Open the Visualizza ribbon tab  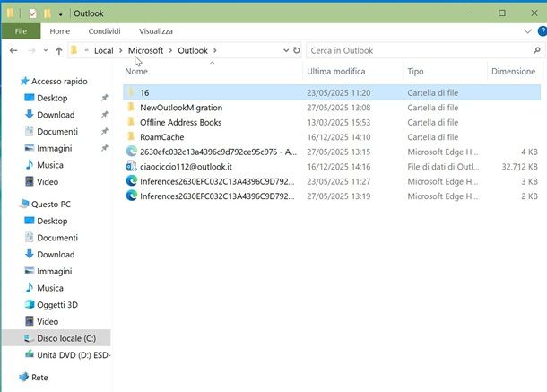(156, 31)
